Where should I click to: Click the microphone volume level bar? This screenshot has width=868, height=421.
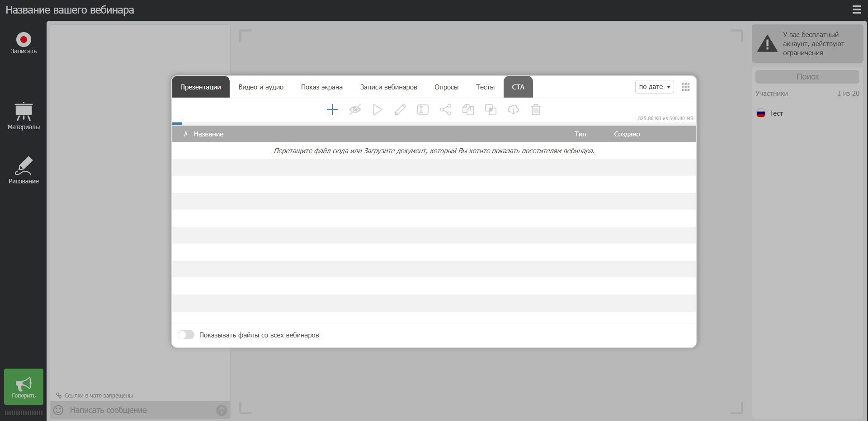pyautogui.click(x=24, y=413)
